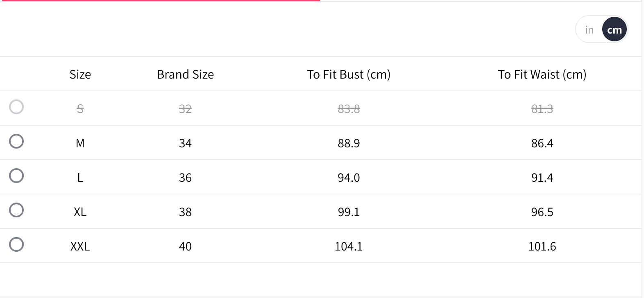The image size is (644, 298).
Task: Click the unavailable size S radio button
Action: point(16,107)
